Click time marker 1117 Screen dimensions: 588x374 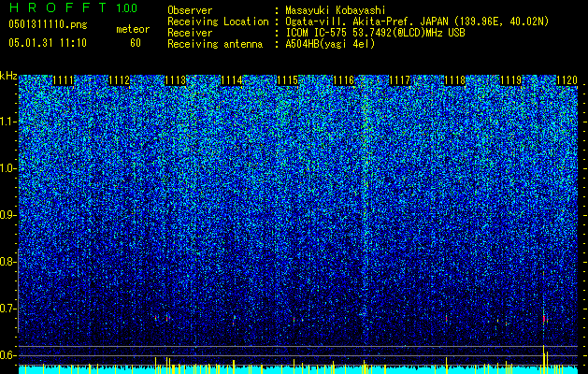[400, 80]
